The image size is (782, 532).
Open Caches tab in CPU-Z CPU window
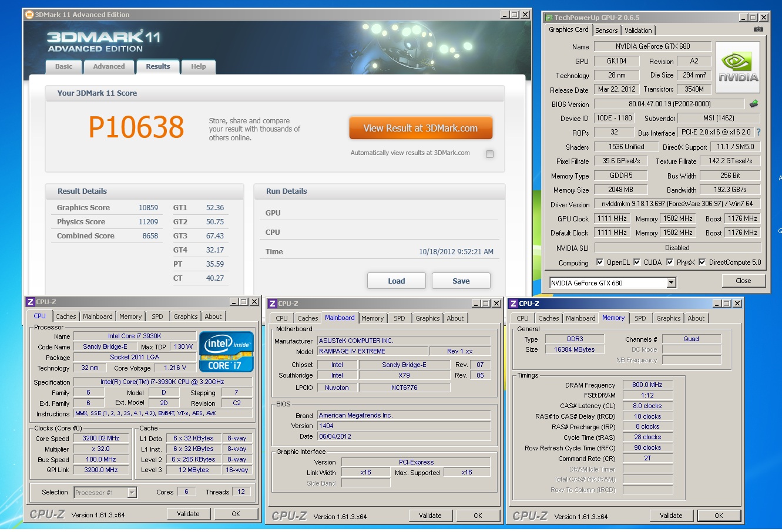pyautogui.click(x=66, y=316)
